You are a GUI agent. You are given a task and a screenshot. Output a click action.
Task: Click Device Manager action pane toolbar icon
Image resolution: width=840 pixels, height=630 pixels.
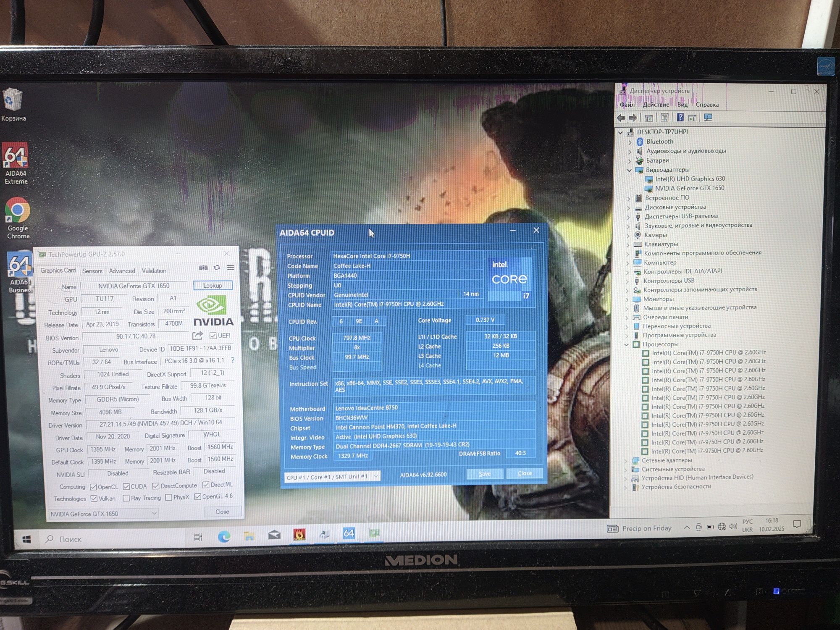tap(692, 118)
